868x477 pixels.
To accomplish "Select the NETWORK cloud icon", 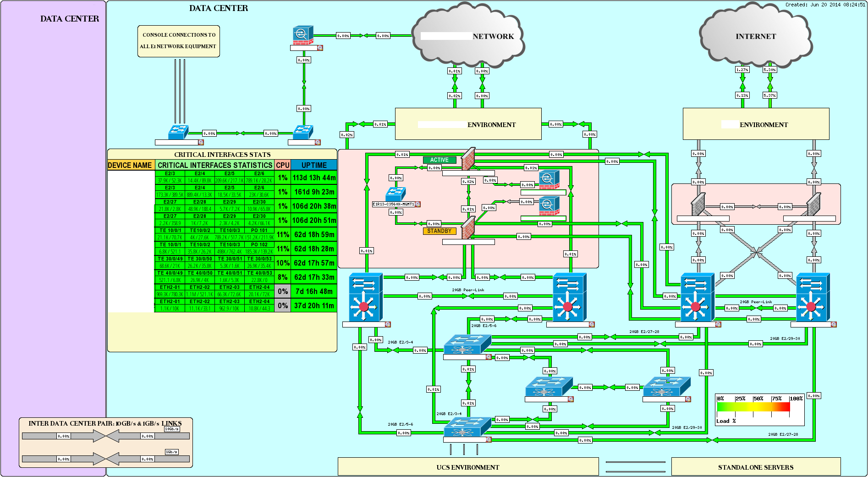I will coord(468,35).
